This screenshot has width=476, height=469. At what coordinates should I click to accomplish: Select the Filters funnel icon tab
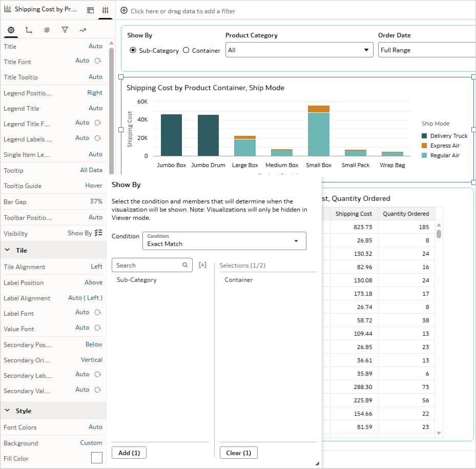[65, 30]
